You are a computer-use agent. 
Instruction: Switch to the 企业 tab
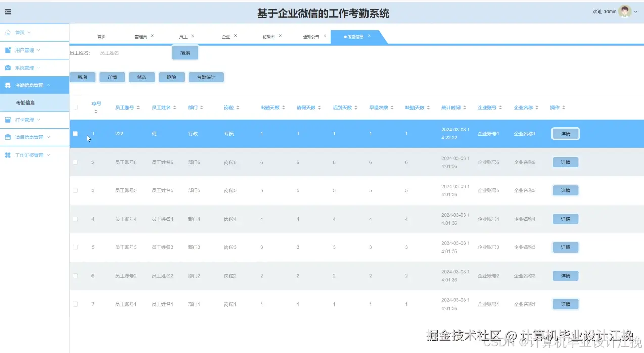[x=226, y=37]
